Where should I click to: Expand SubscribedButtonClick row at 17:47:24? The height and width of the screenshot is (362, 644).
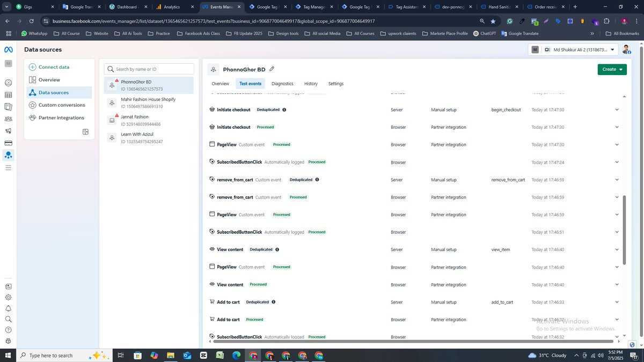click(617, 162)
